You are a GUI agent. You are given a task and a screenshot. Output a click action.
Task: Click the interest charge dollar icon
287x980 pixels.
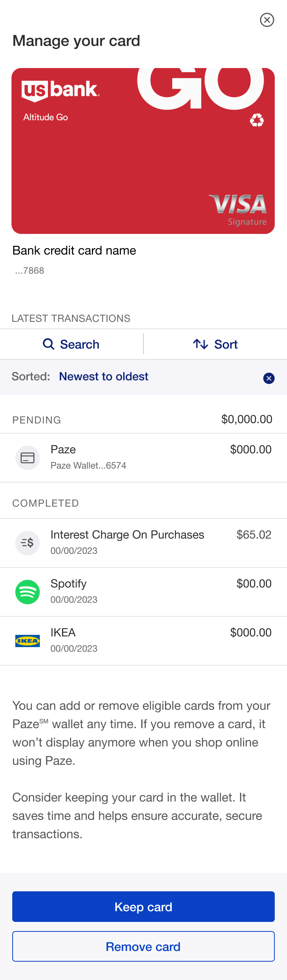28,543
